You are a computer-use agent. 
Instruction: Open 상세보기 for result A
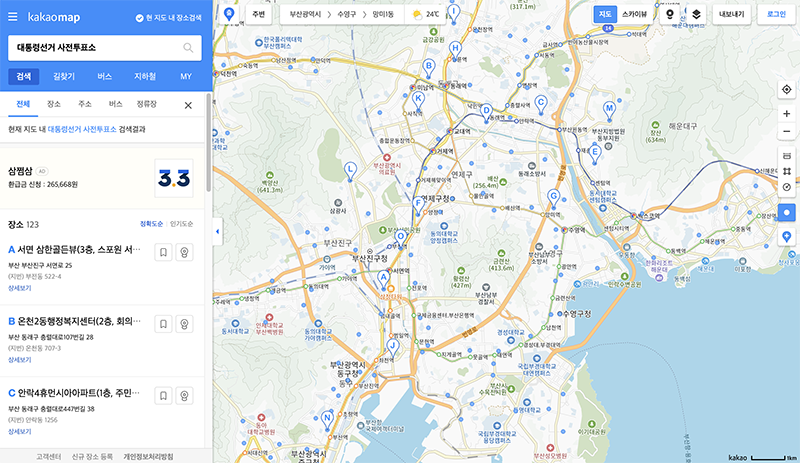tap(19, 288)
